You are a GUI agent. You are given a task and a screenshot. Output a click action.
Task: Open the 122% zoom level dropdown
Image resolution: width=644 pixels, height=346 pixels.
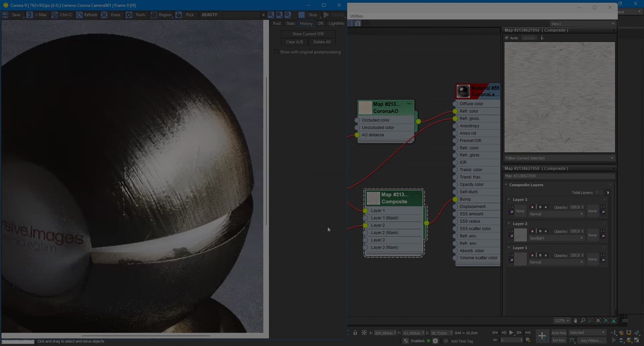click(x=562, y=321)
